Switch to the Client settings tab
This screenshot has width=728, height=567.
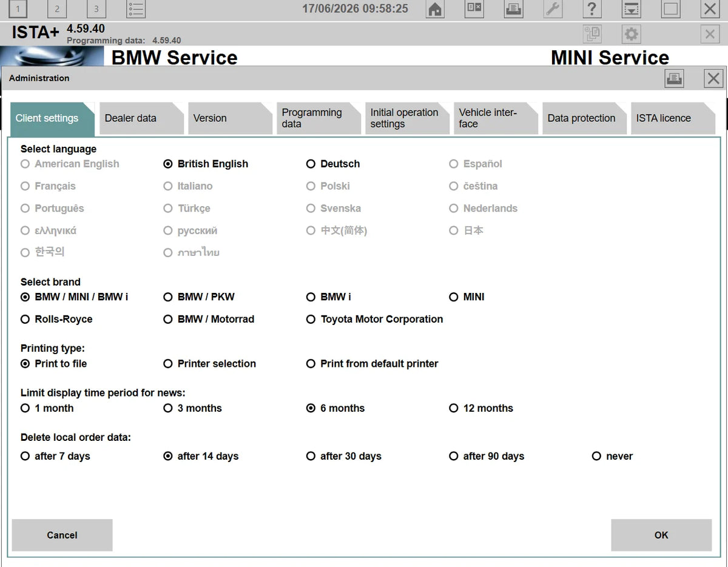coord(52,118)
